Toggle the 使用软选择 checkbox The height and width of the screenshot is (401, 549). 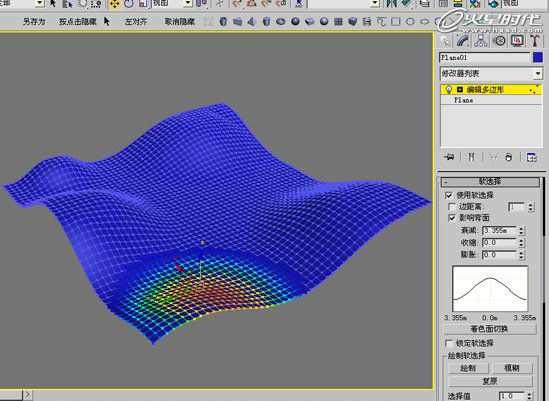click(449, 195)
